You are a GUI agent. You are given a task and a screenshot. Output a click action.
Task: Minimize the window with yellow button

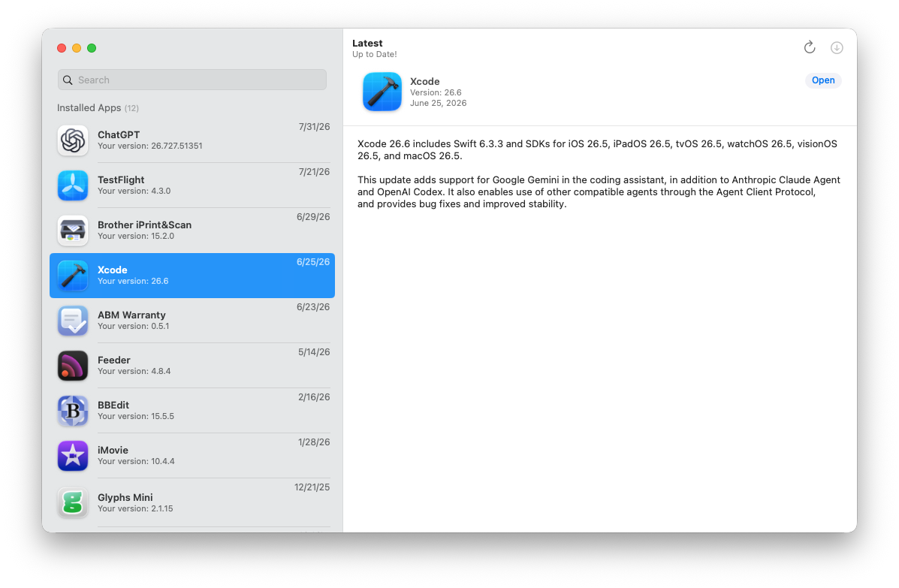pos(77,48)
